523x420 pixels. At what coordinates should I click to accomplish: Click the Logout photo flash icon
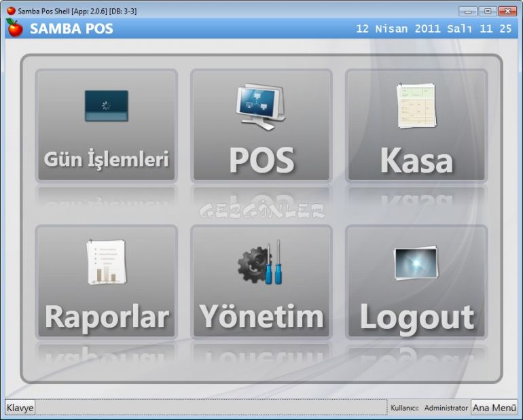point(416,263)
